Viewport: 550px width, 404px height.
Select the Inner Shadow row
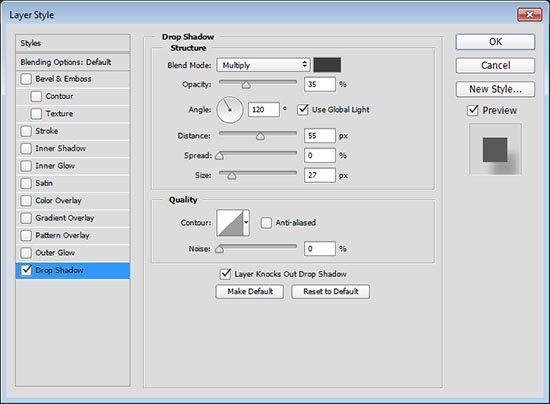73,148
